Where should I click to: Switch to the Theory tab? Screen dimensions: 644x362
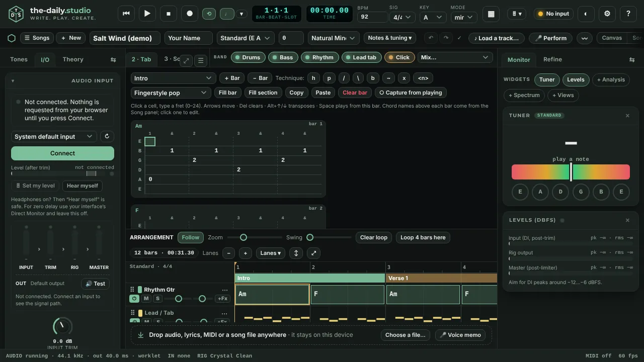73,59
